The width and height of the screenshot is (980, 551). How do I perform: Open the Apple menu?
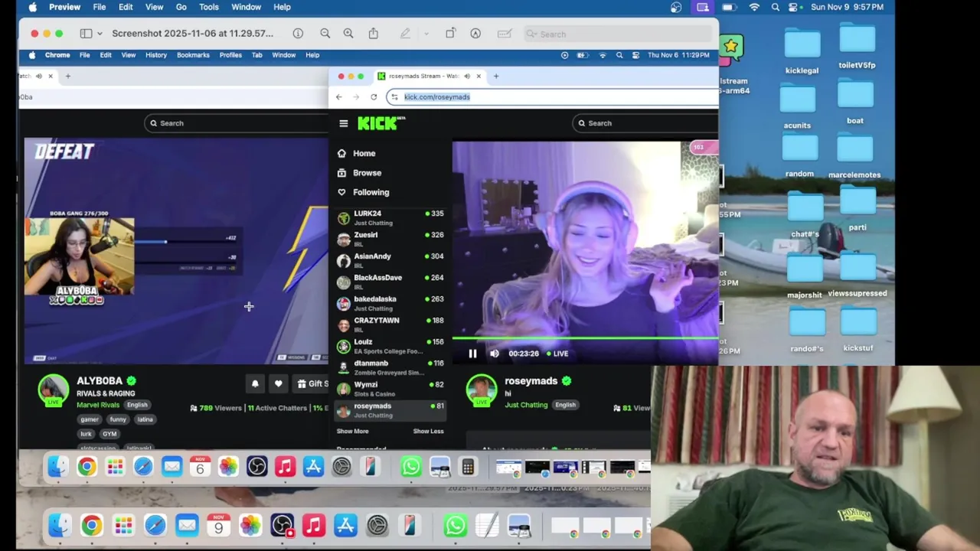(x=33, y=7)
